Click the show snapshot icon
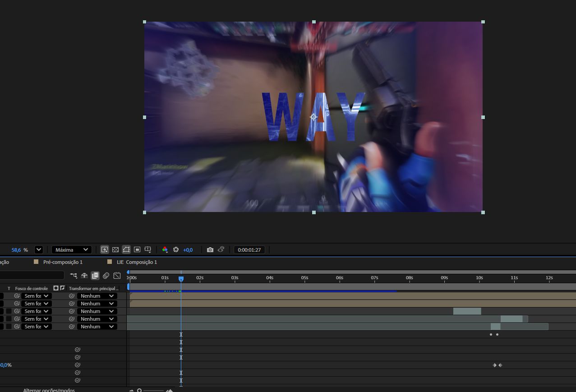 tap(221, 249)
